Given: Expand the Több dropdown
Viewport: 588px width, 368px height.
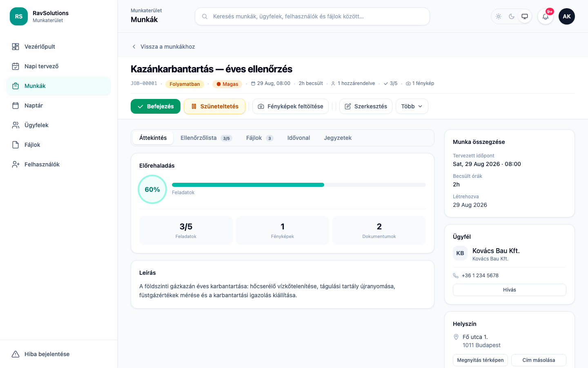Looking at the screenshot, I should (x=412, y=106).
